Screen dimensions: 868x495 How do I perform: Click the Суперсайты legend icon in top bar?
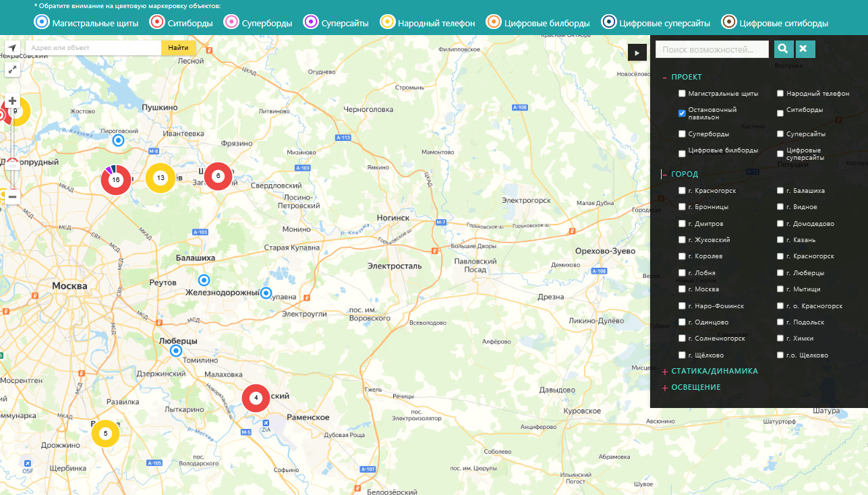click(311, 22)
